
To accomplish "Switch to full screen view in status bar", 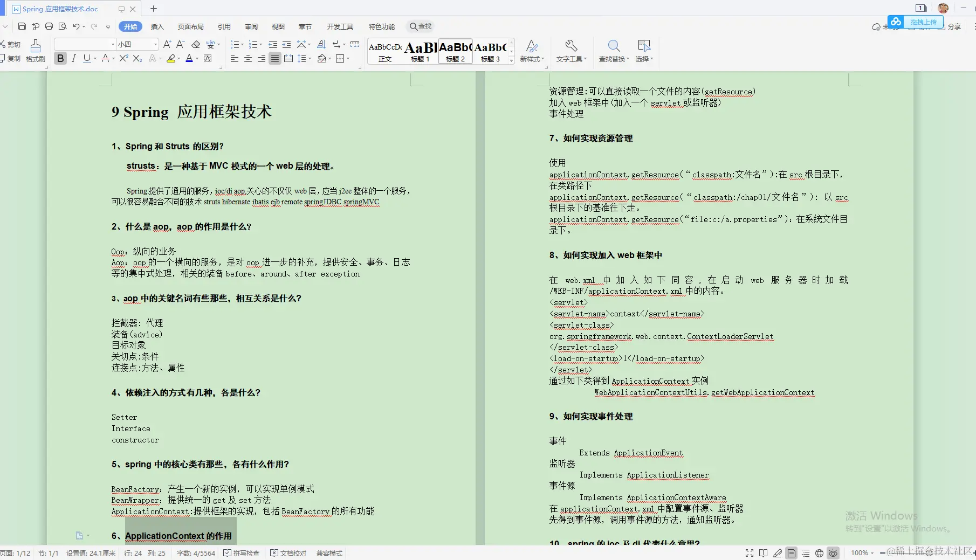I will pos(749,553).
